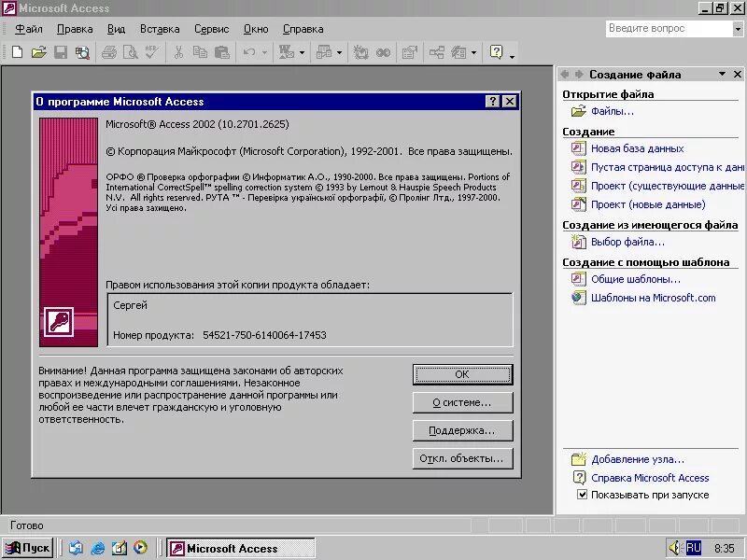Click the Properties toolbar icon
The width and height of the screenshot is (747, 560).
(x=410, y=52)
